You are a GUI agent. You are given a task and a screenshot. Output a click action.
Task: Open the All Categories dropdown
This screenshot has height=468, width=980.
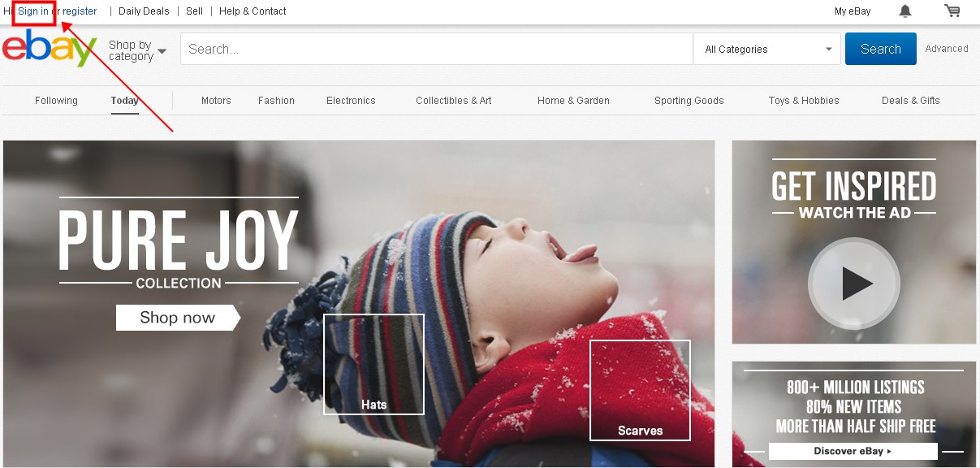tap(767, 49)
